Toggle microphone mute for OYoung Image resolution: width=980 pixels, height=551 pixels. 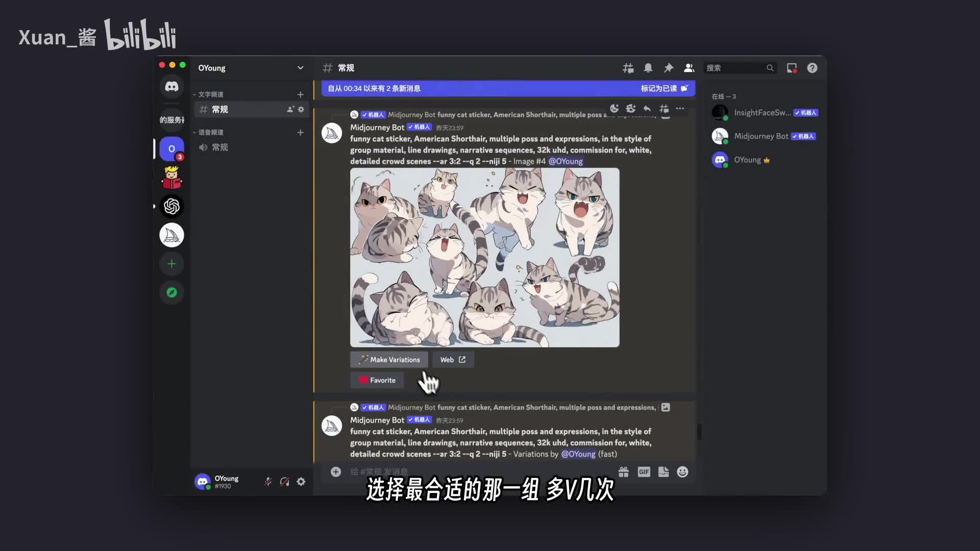(x=268, y=482)
